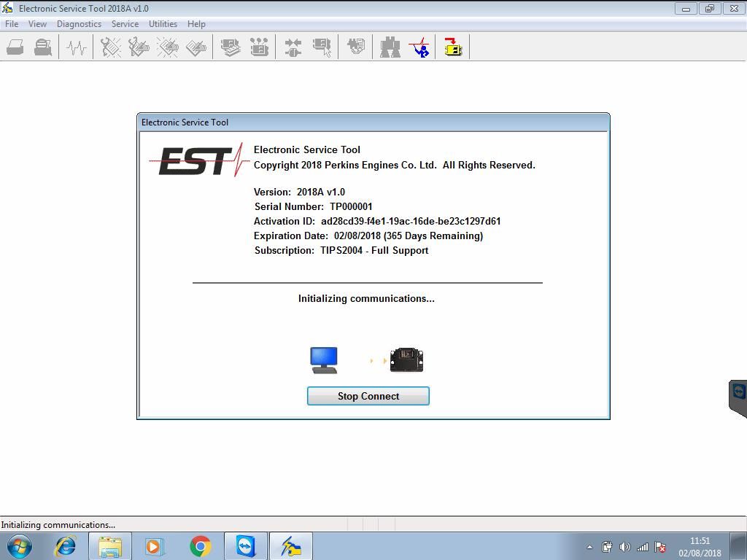The width and height of the screenshot is (747, 560).
Task: Restore down the main application window
Action: point(710,9)
